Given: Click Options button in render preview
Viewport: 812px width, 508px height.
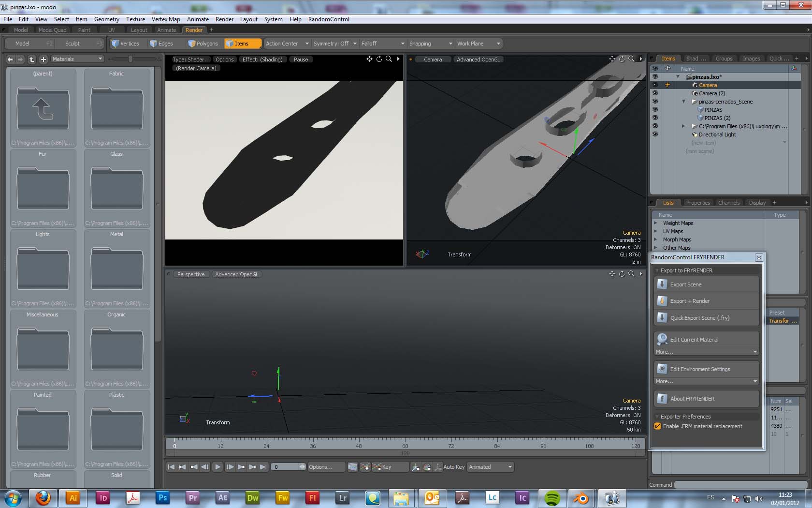Looking at the screenshot, I should (225, 60).
